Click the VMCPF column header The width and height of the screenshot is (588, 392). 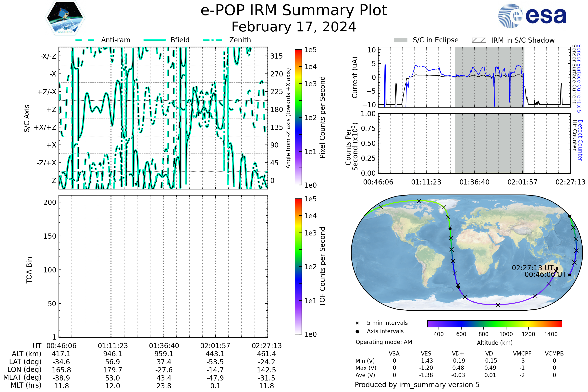[522, 354]
